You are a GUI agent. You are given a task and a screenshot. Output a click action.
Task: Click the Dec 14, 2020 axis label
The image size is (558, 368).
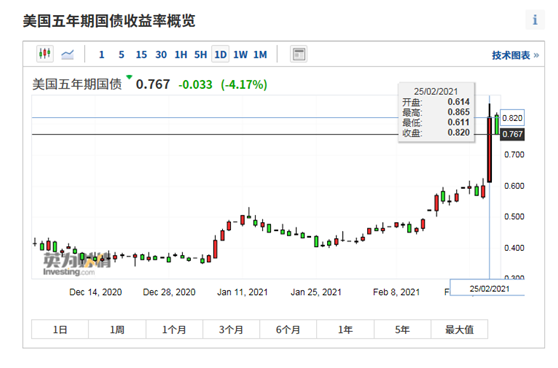coord(95,292)
